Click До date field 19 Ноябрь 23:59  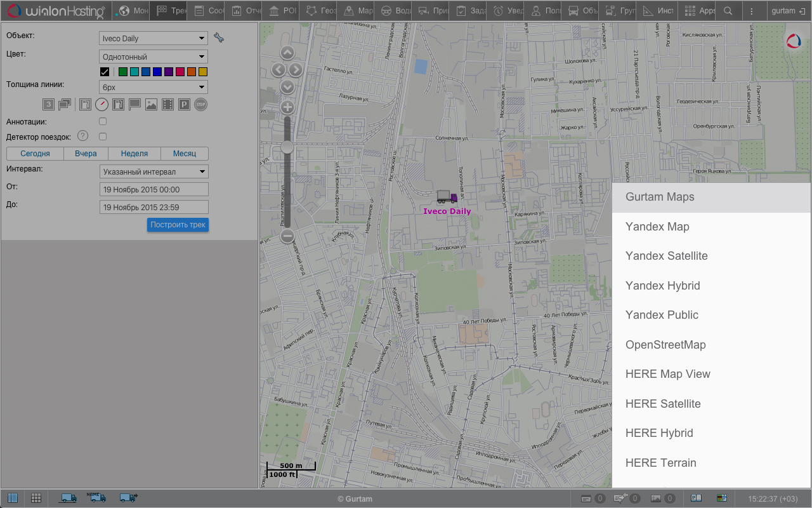pos(154,207)
